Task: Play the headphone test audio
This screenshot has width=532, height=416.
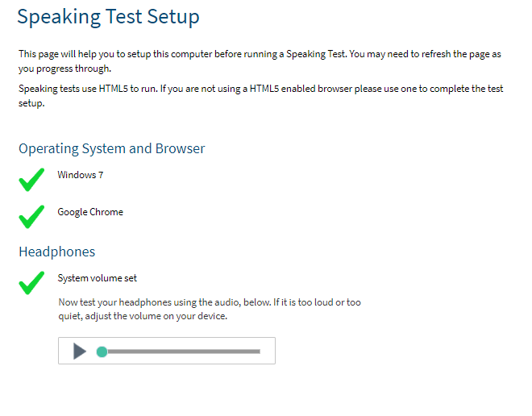Action: point(80,351)
